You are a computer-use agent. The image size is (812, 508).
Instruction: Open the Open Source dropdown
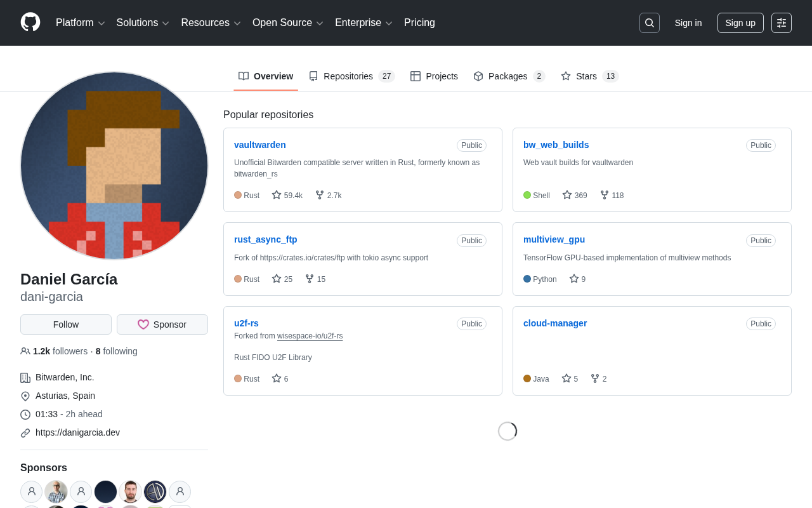288,23
